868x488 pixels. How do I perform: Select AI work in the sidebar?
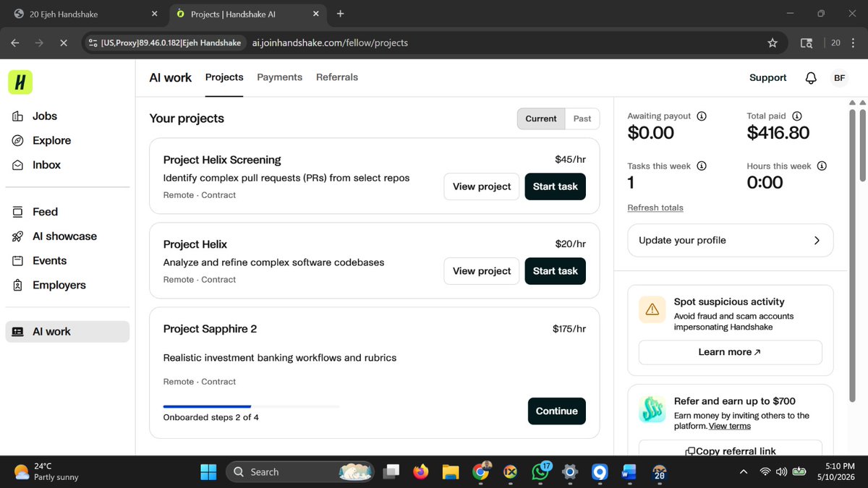click(x=67, y=332)
